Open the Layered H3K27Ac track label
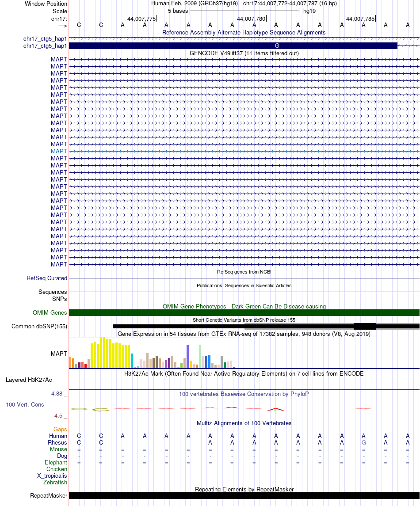 29,380
